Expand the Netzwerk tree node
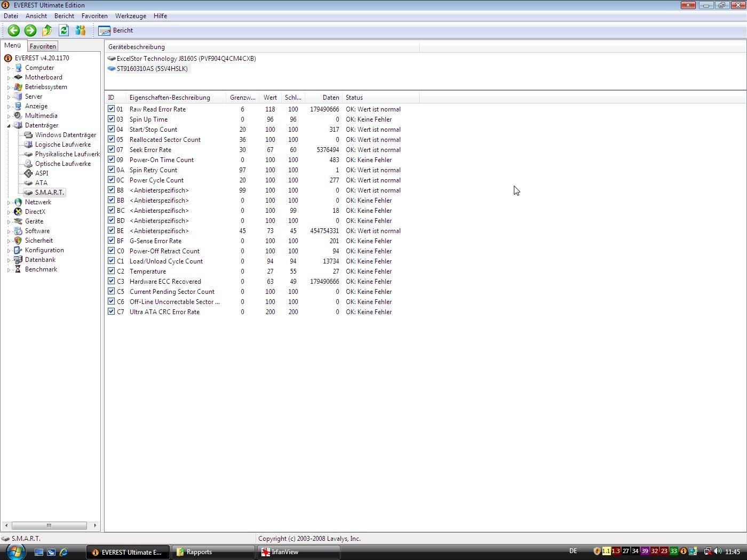 (x=9, y=203)
